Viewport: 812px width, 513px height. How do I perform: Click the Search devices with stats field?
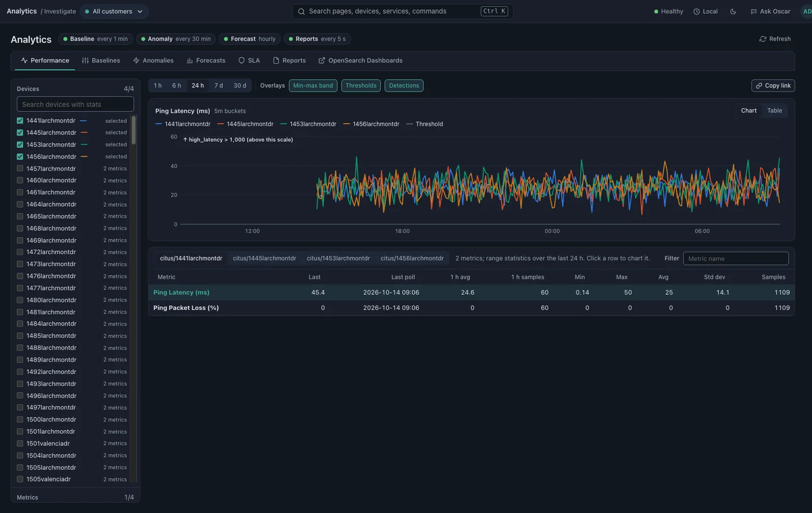coord(75,104)
